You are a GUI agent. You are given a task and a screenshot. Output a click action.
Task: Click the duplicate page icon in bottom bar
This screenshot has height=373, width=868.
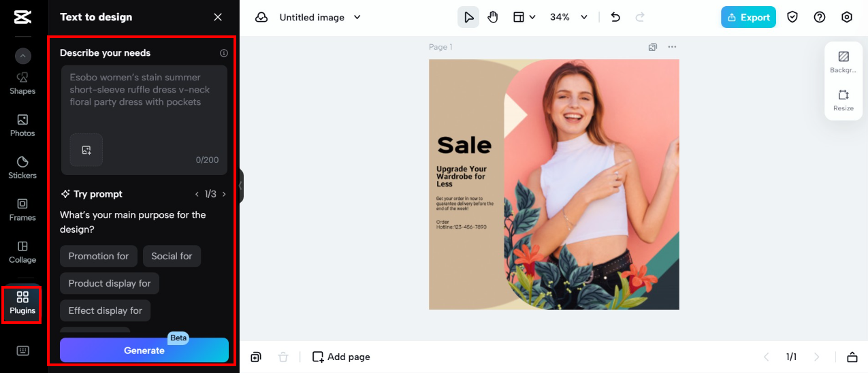click(256, 357)
